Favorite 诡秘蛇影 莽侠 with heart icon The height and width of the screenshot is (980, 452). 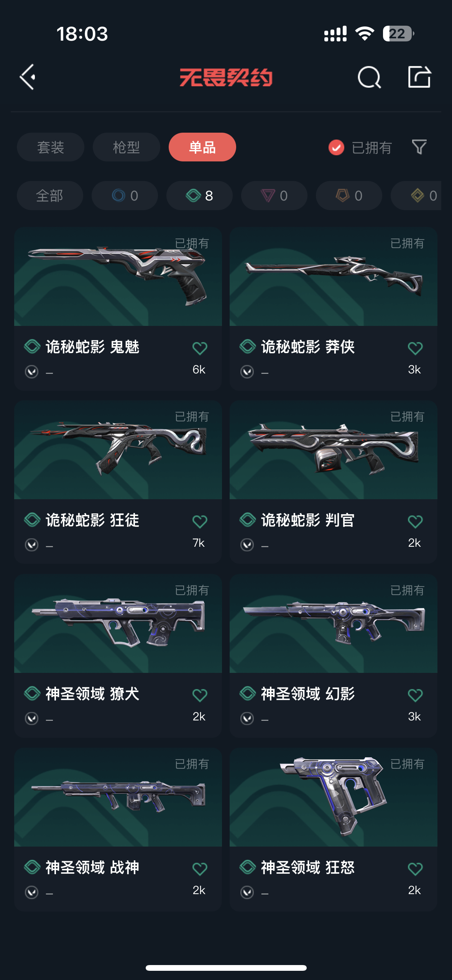coord(415,348)
